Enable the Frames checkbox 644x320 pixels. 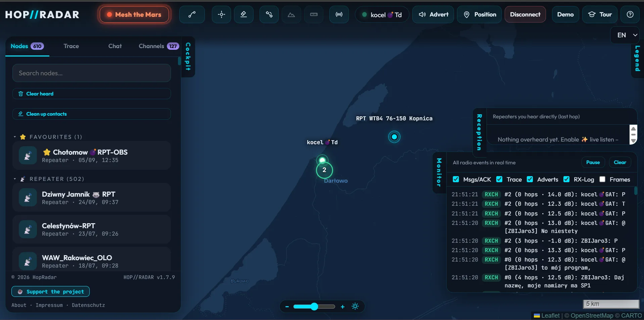602,179
